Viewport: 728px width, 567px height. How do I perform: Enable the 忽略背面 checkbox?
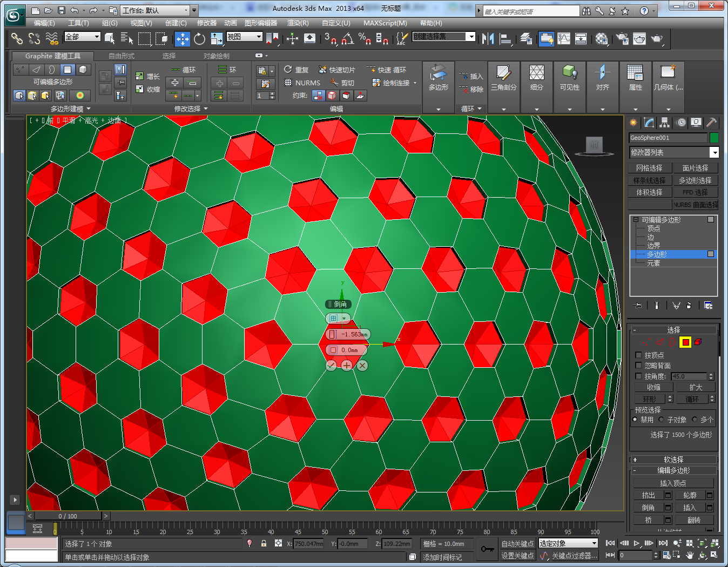638,366
